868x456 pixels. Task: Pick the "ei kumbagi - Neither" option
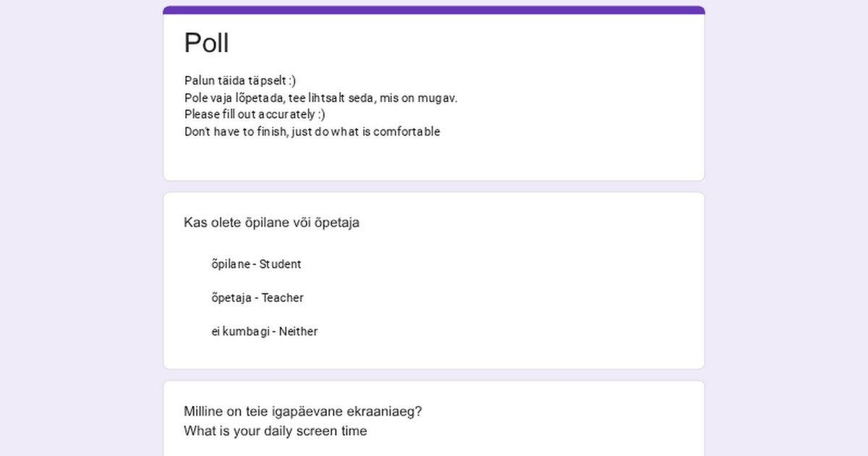coord(264,332)
